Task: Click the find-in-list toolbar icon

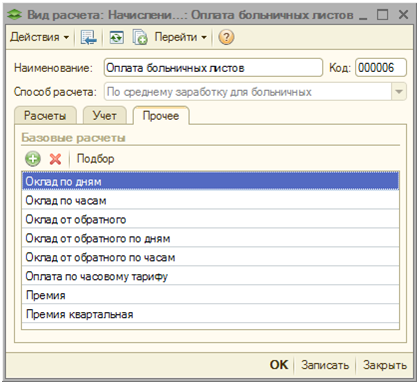Action: [x=88, y=37]
